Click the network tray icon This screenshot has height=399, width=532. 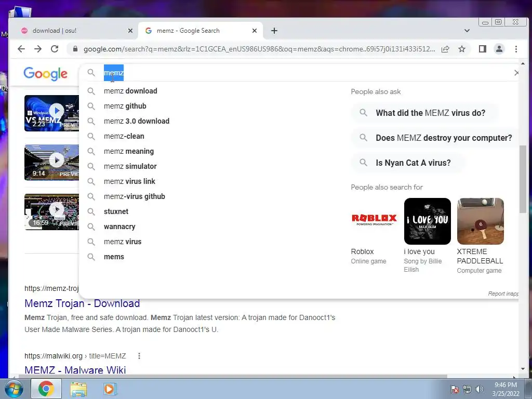pos(467,390)
